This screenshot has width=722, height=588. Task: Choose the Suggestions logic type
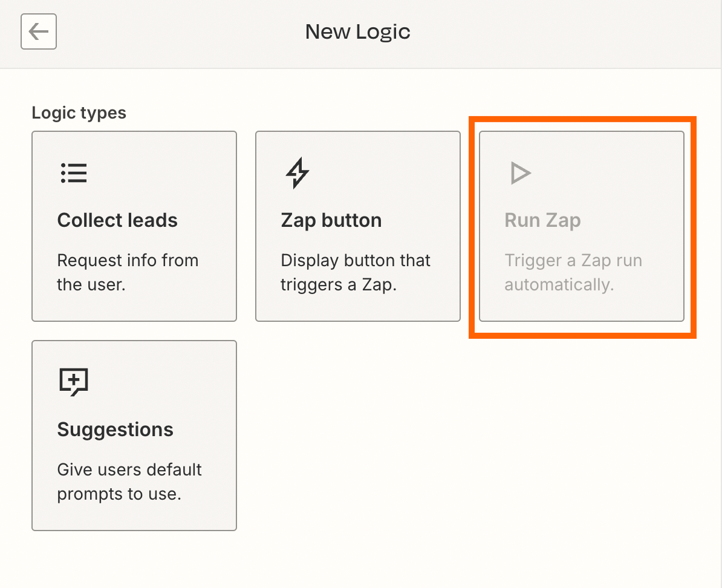pos(134,436)
